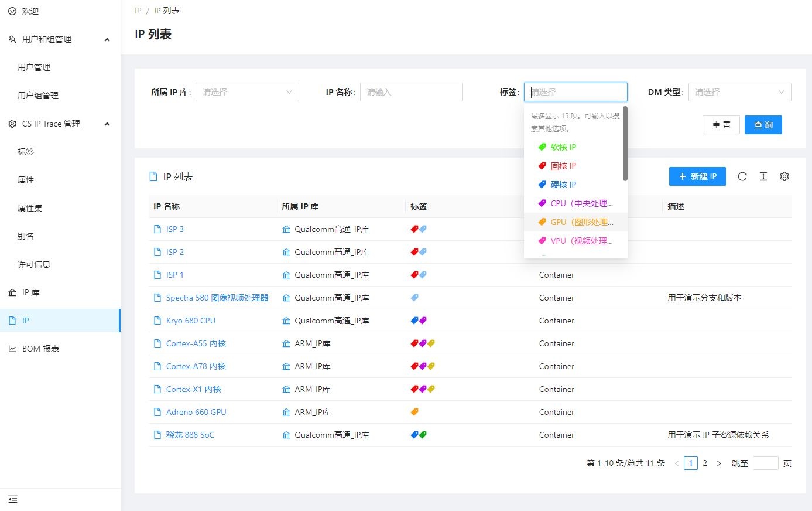Click the green tag in 骁龙 888 SoC row
This screenshot has width=812, height=511.
coord(423,435)
